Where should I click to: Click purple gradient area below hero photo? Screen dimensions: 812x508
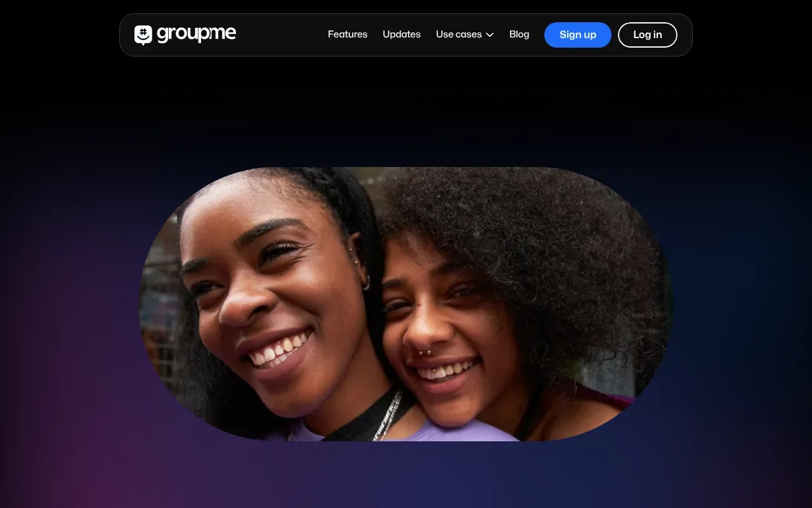coord(406,476)
